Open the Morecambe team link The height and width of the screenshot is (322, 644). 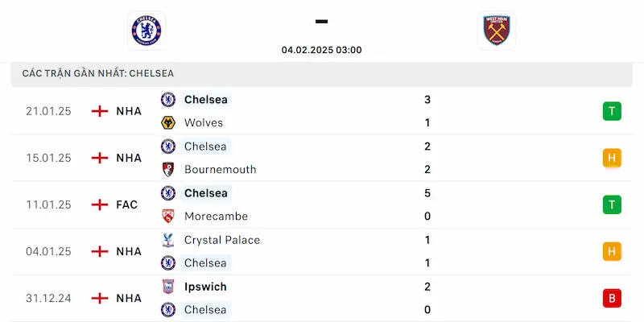pyautogui.click(x=216, y=217)
